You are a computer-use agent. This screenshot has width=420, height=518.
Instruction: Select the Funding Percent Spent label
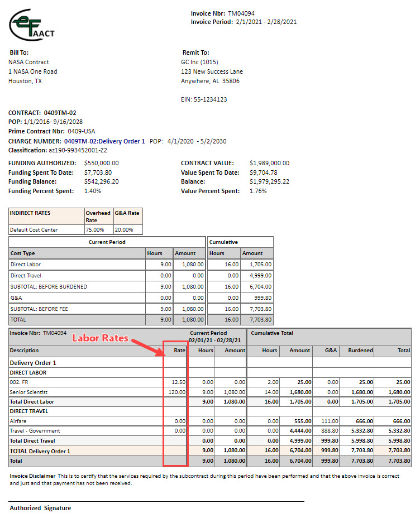(x=41, y=191)
